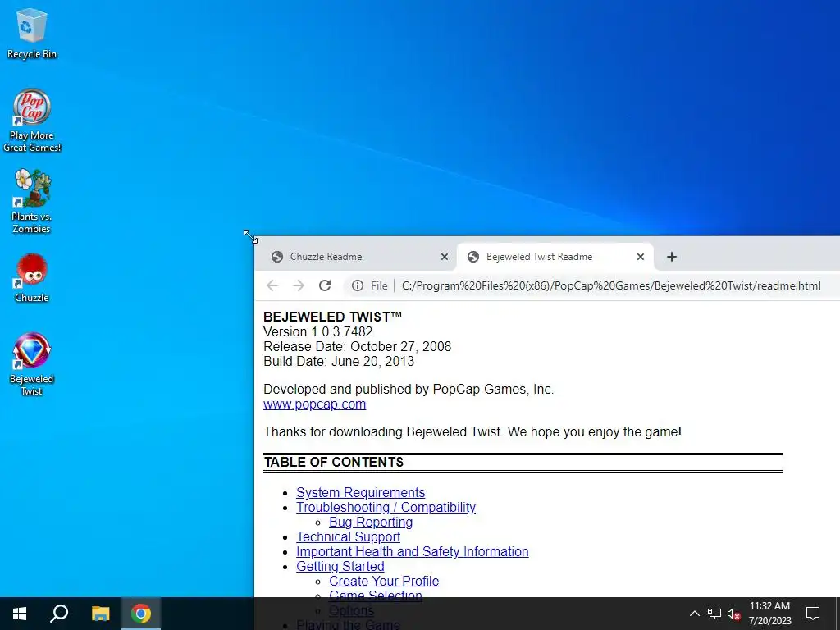Screen dimensions: 840x630
Task: Select the Bejeweled Twist Readme tab
Action: (x=555, y=257)
